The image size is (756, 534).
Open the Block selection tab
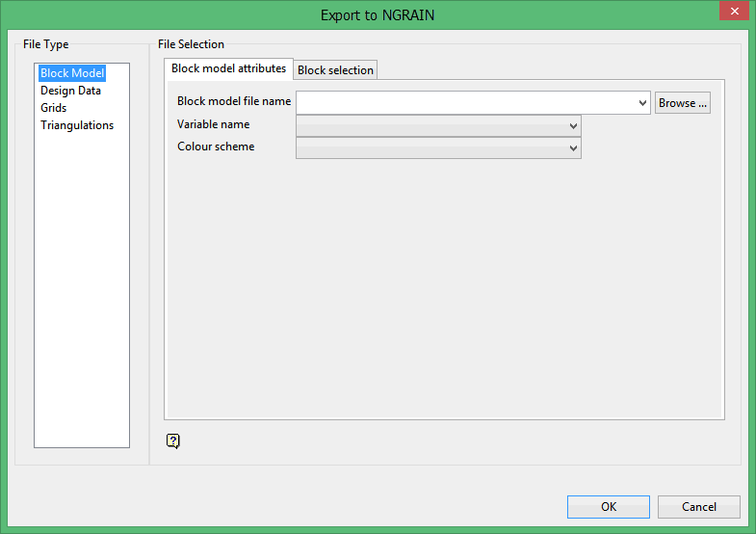335,70
